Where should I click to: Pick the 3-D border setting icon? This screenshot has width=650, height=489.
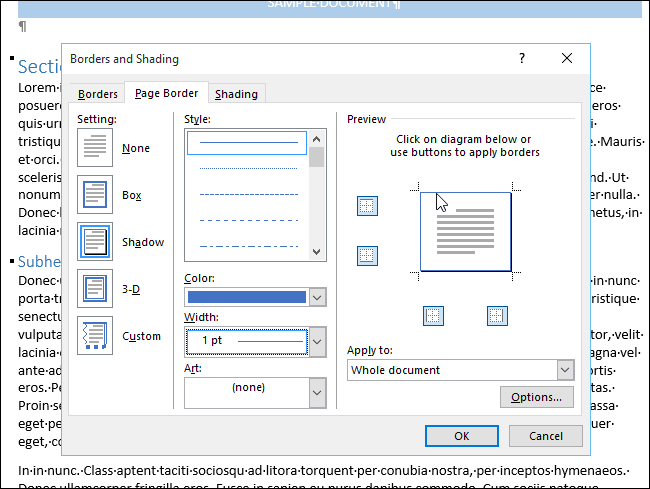pyautogui.click(x=95, y=288)
